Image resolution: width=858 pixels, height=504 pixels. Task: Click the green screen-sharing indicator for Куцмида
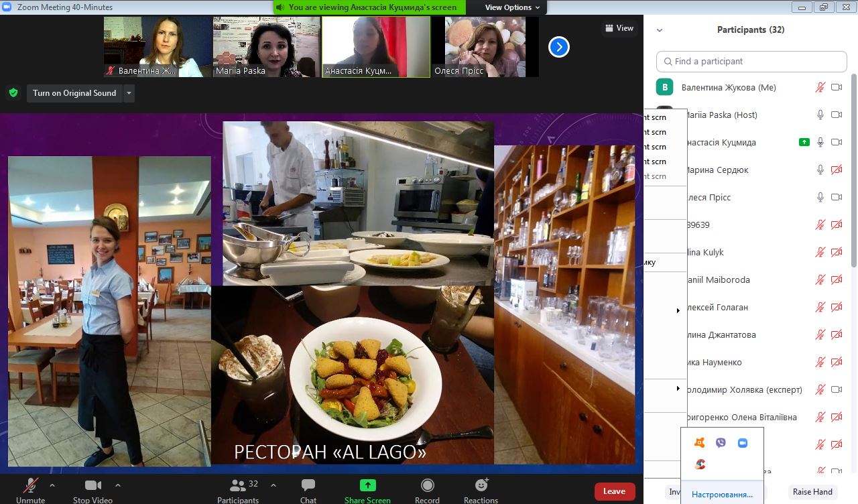[804, 142]
